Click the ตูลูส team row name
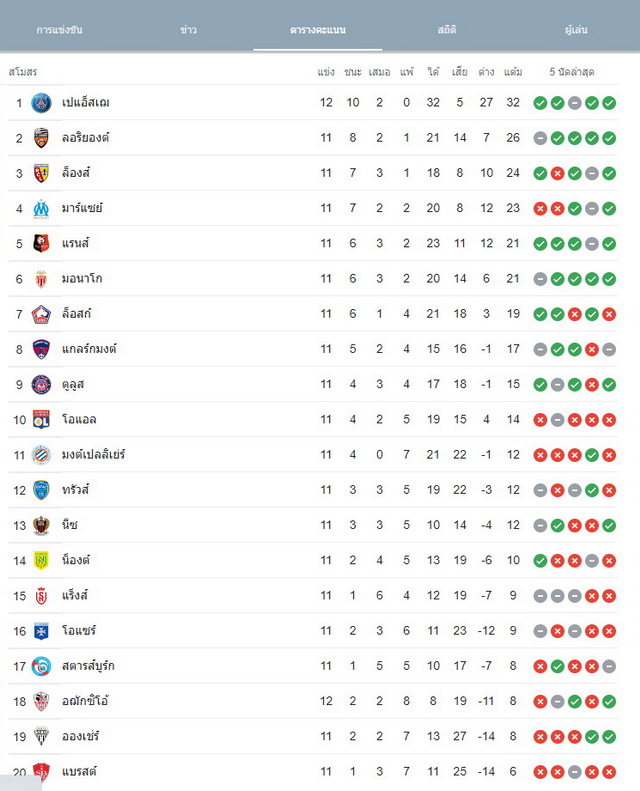The image size is (640, 791). coord(73,384)
